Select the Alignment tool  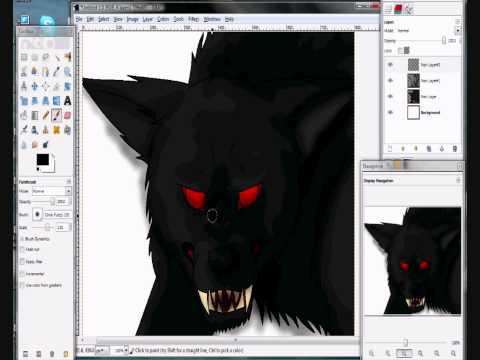[x=46, y=86]
